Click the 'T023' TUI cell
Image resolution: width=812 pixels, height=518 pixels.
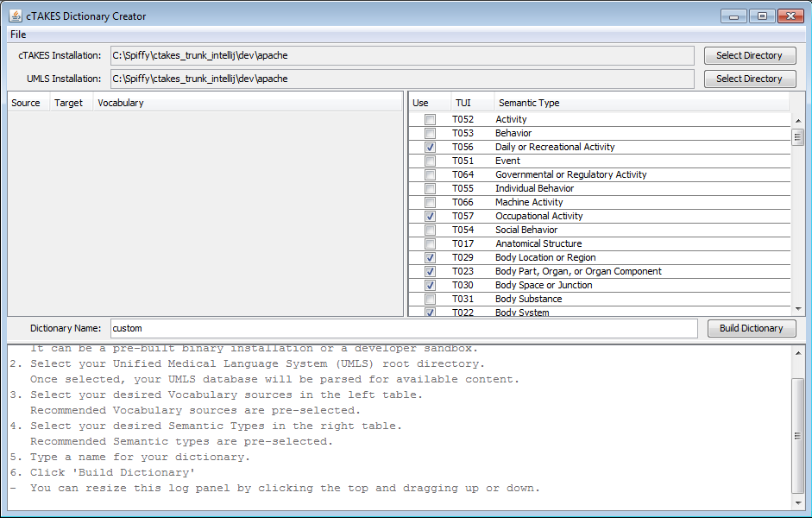coord(463,271)
